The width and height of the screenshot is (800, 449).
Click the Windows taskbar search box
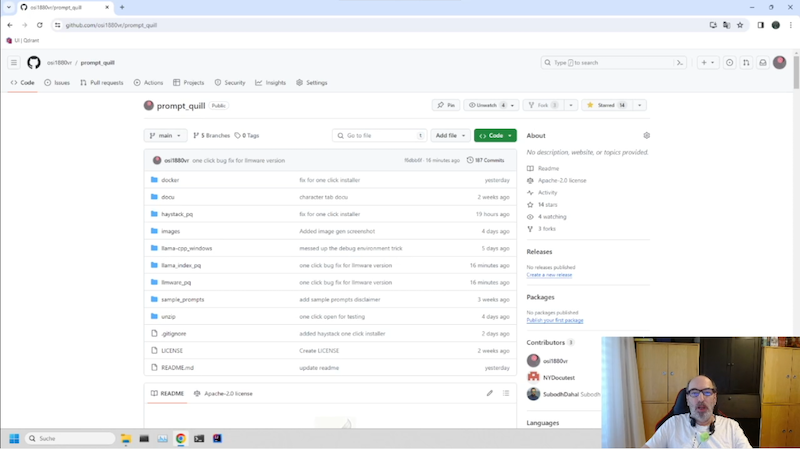coord(70,438)
